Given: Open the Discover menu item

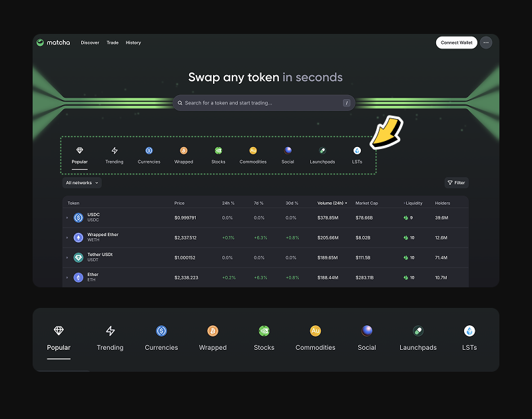Looking at the screenshot, I should pos(90,43).
